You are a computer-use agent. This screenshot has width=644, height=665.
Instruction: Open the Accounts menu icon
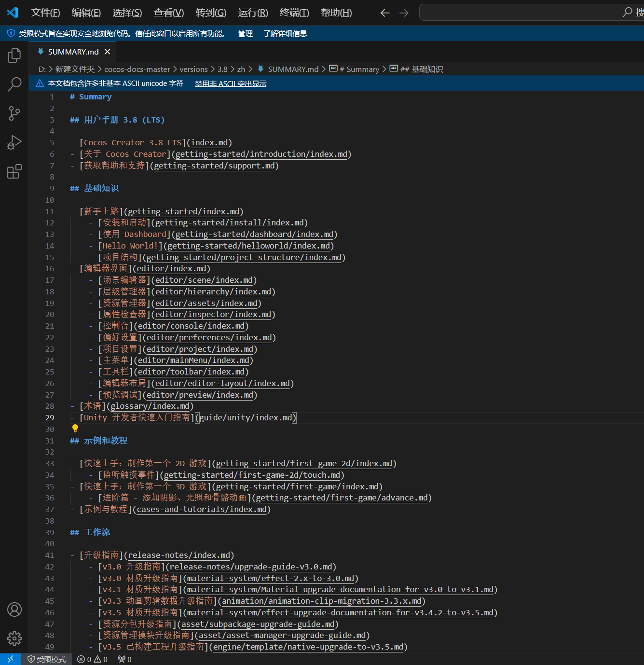14,610
